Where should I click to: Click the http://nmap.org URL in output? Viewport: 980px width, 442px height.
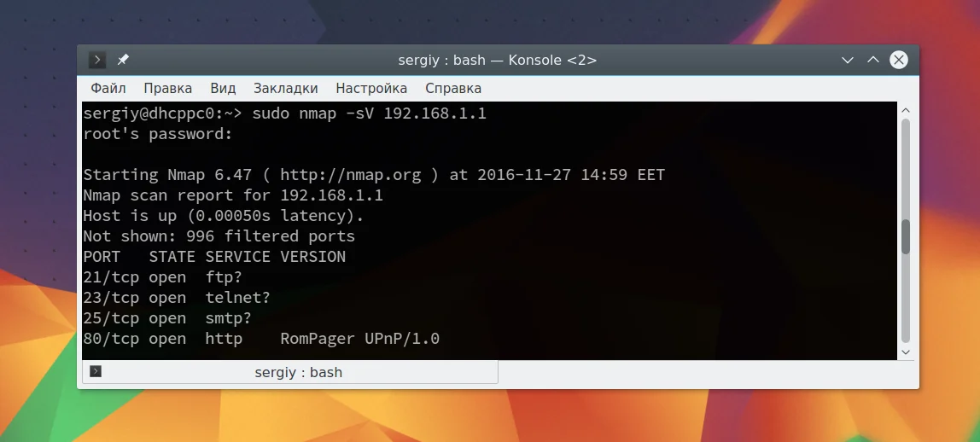pos(351,175)
